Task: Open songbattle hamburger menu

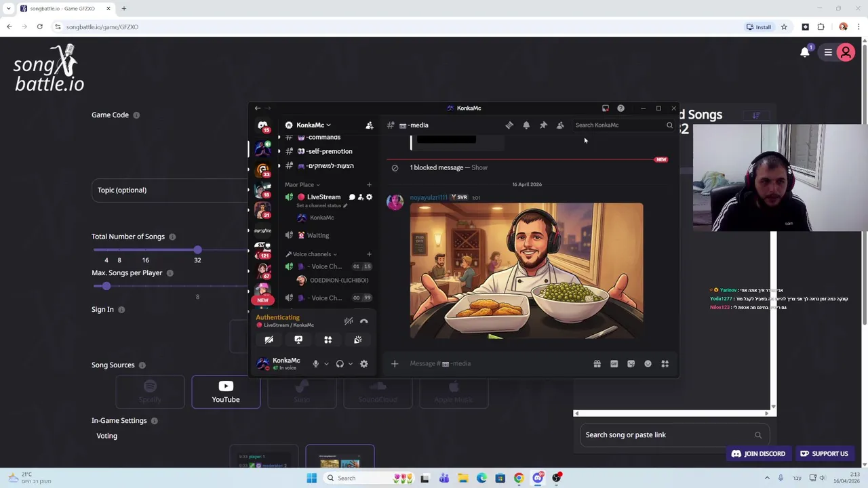Action: click(x=828, y=52)
